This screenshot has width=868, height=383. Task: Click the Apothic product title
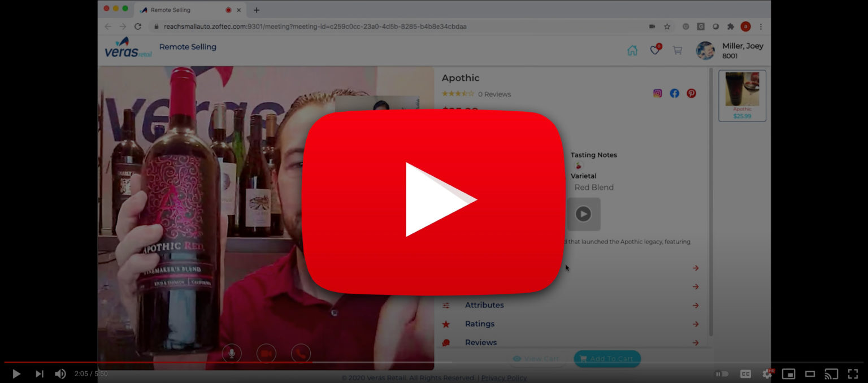[x=461, y=78]
